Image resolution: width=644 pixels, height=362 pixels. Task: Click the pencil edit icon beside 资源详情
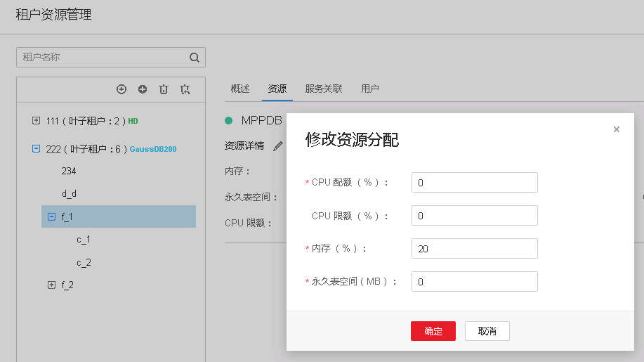pos(278,146)
